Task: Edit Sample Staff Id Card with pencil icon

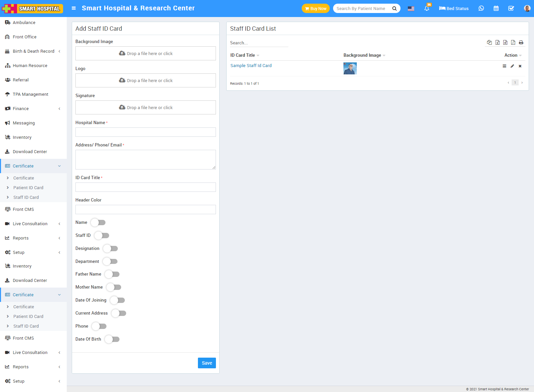Action: [512, 66]
